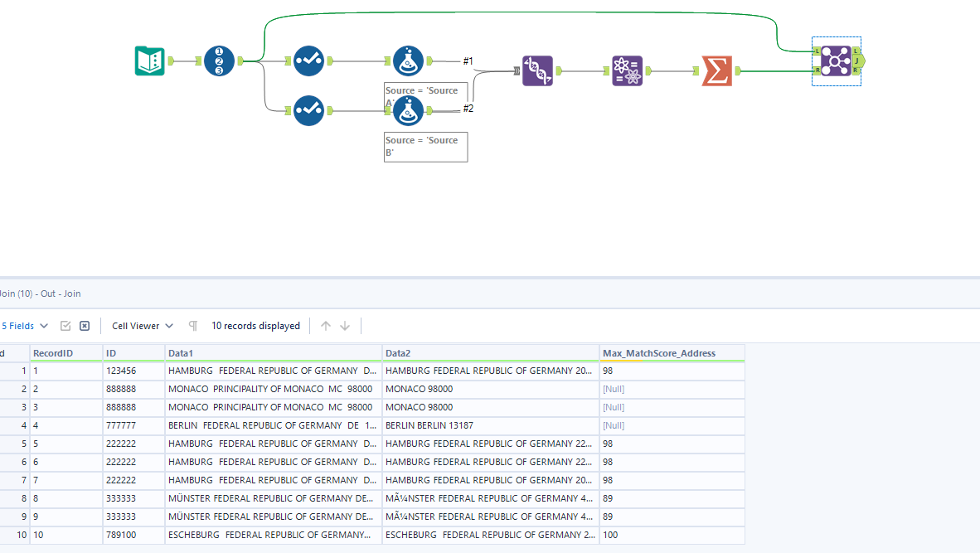Select the purple atom tool after Fuzzy Match
980x553 pixels.
tap(627, 70)
